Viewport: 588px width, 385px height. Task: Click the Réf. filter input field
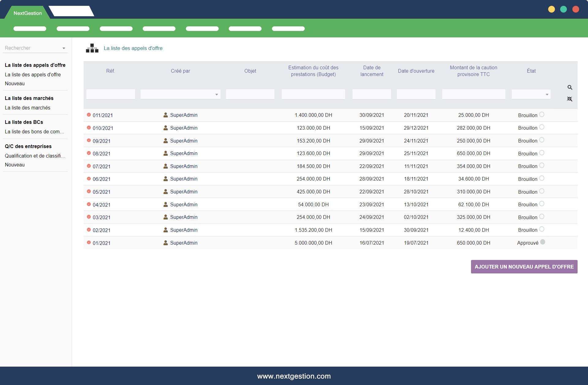pyautogui.click(x=111, y=94)
